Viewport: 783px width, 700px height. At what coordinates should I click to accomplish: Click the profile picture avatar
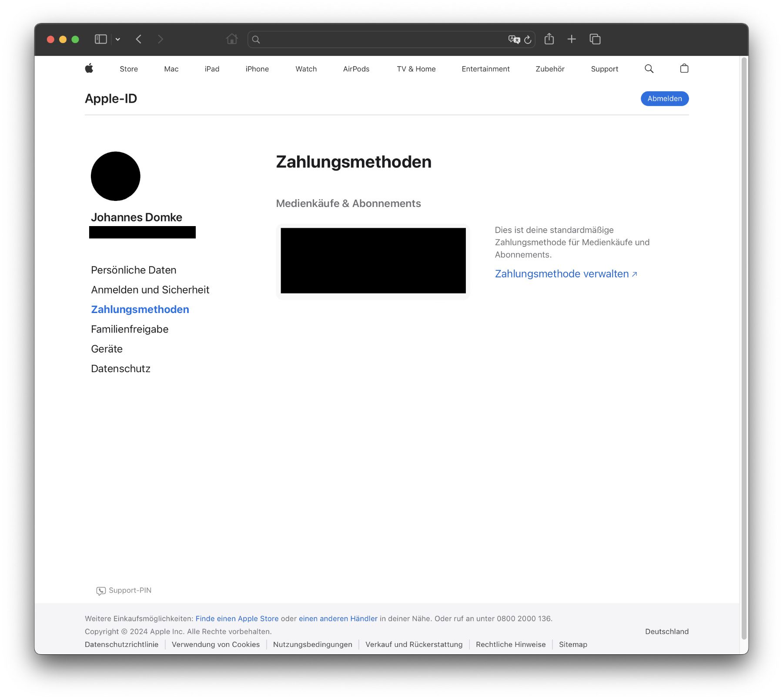tap(116, 176)
